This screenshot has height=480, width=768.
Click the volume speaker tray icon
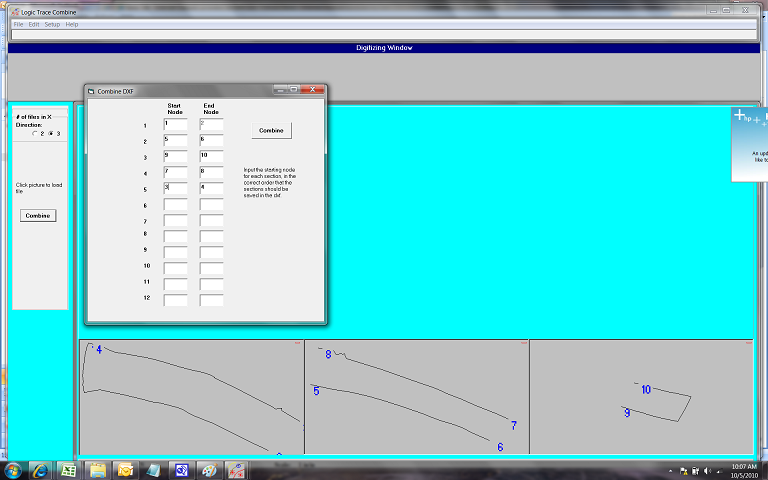click(707, 471)
